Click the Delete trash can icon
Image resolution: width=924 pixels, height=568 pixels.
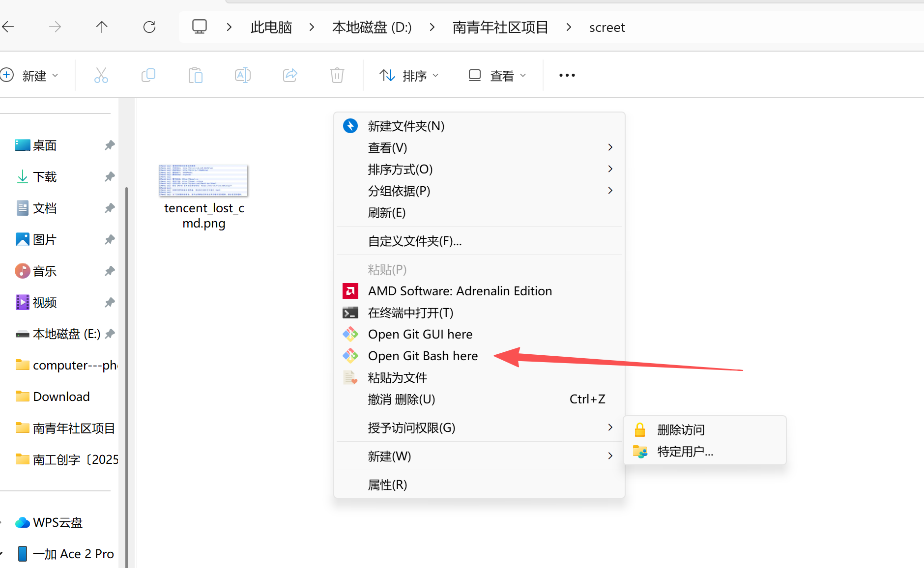coord(337,75)
